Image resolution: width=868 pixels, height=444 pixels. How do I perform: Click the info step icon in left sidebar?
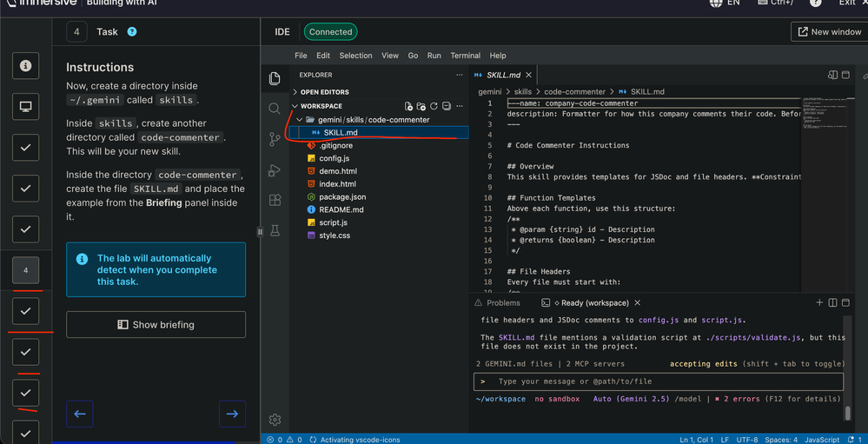25,66
